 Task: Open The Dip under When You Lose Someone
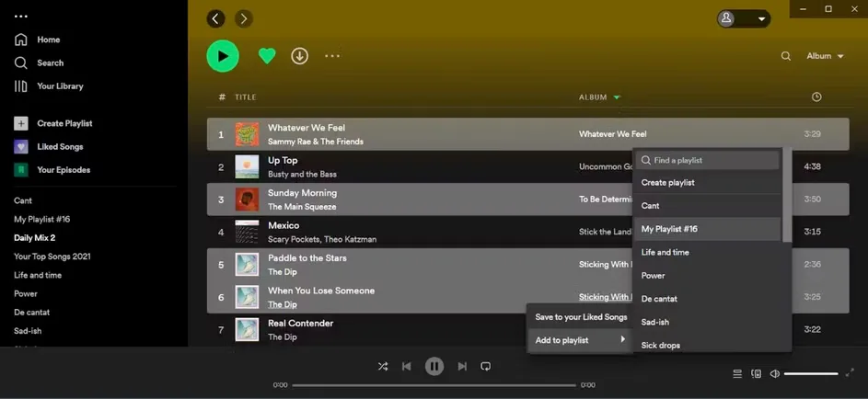(x=283, y=305)
